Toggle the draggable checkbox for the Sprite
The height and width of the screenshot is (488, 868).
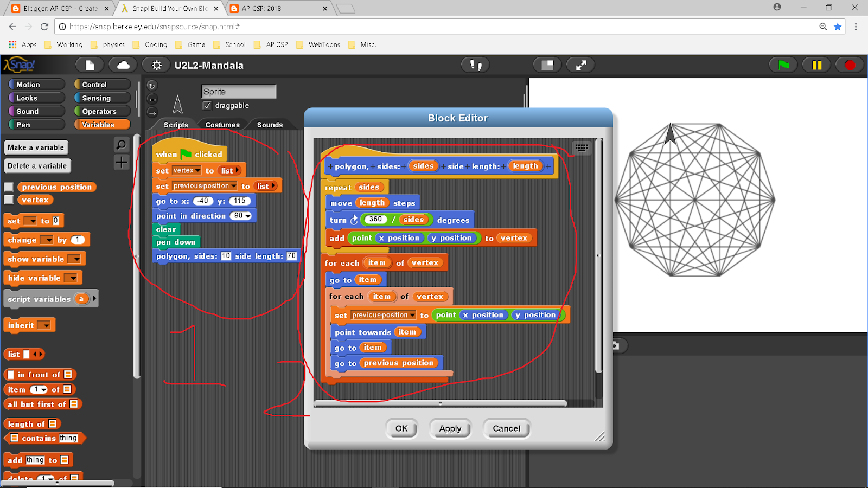(x=207, y=106)
